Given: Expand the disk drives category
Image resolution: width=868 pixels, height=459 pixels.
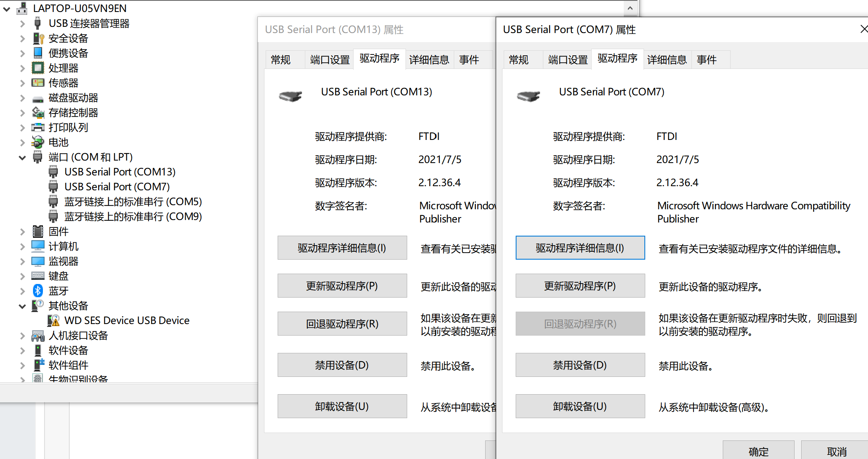Looking at the screenshot, I should coord(22,98).
